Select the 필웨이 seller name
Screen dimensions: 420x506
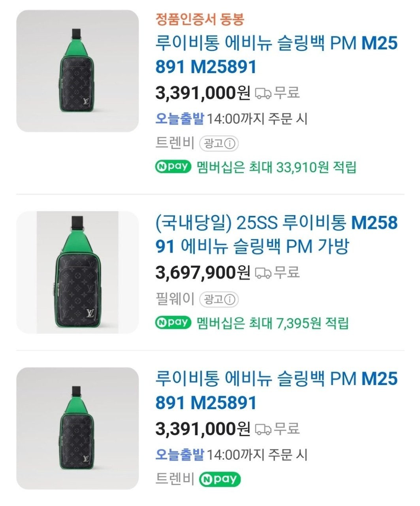(175, 299)
